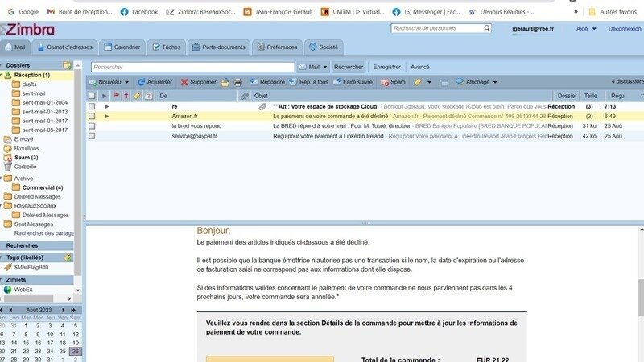This screenshot has height=362, width=644.
Task: Click the attachment paperclip column header
Action: click(x=245, y=96)
